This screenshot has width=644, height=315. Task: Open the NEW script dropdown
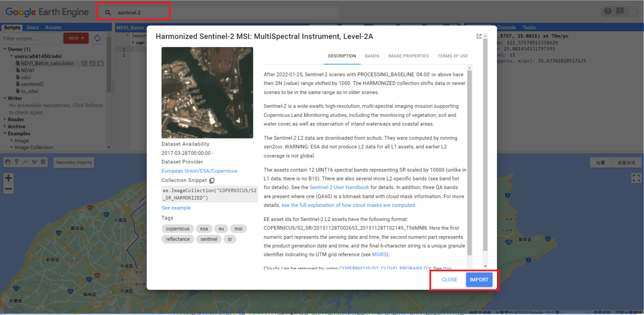pyautogui.click(x=76, y=38)
